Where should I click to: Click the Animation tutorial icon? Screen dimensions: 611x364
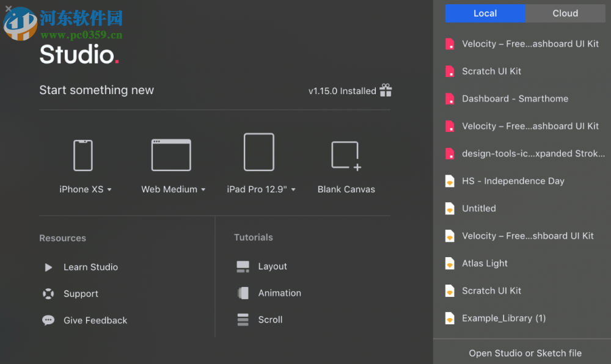pos(242,293)
